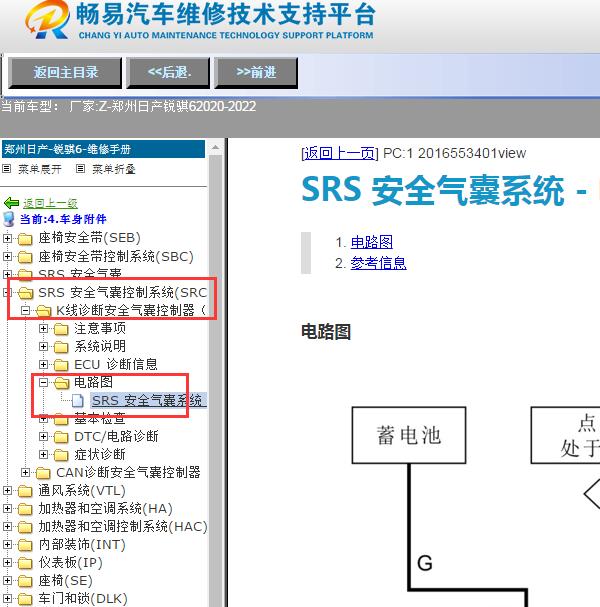This screenshot has width=600, height=607.
Task: Click the 座椅安全带(SEB) folder icon
Action: pyautogui.click(x=25, y=239)
